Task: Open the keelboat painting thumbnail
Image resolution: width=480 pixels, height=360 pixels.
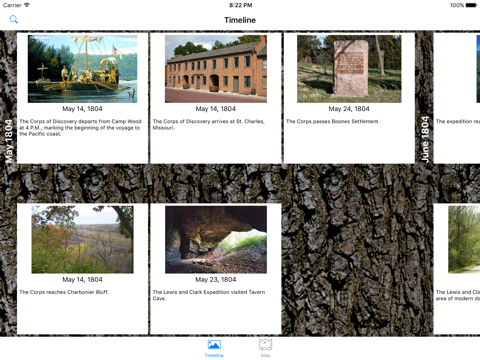Action: [82, 69]
